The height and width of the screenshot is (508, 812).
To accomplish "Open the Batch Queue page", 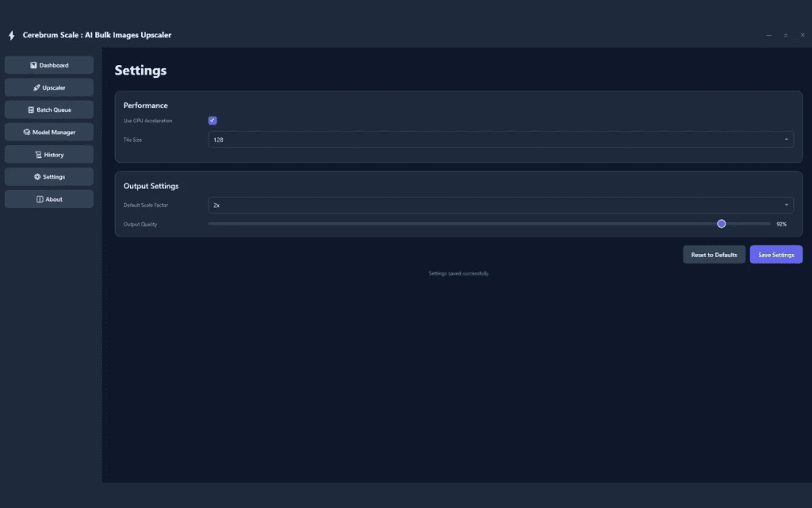I will 49,110.
